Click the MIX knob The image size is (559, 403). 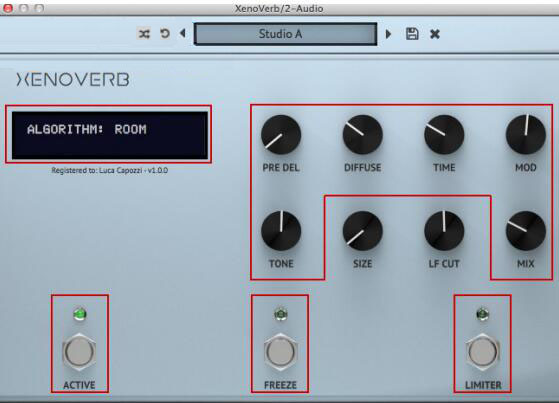(526, 231)
